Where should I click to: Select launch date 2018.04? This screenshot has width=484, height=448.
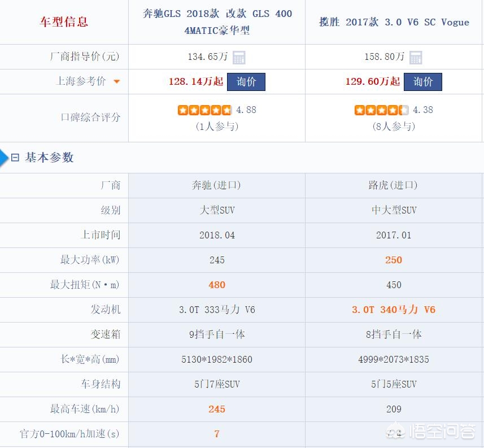(x=217, y=235)
